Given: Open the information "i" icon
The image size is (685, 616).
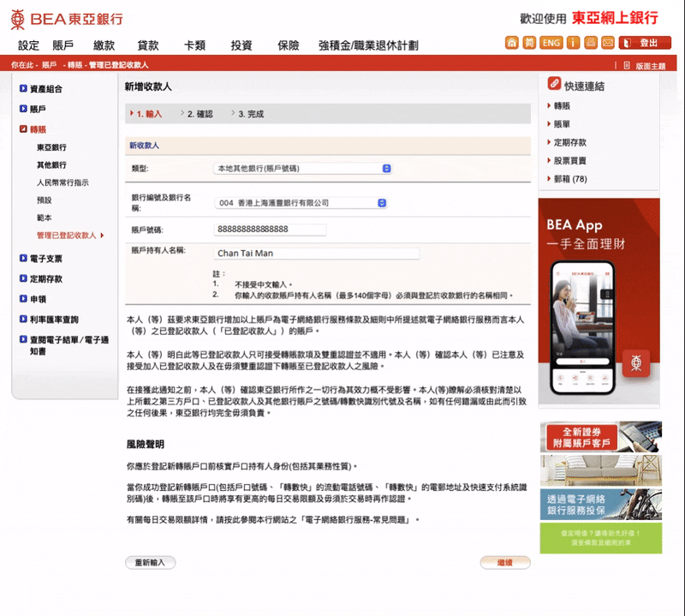Looking at the screenshot, I should 573,42.
